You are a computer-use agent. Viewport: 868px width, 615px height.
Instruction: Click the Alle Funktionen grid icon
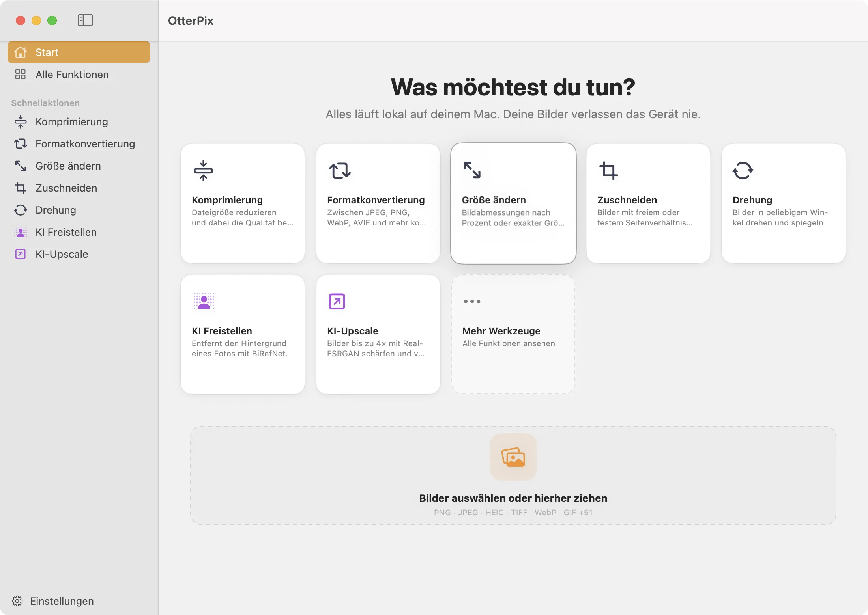click(x=21, y=74)
